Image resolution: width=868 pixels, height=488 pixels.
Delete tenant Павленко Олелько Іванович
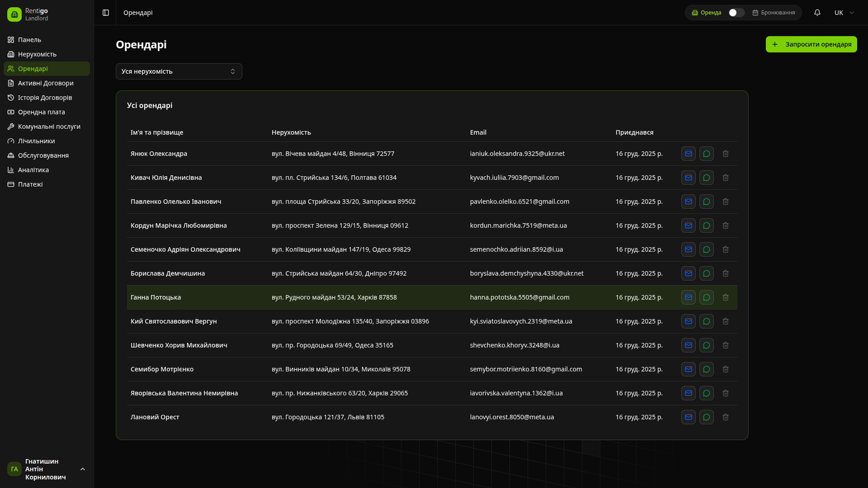(x=725, y=202)
